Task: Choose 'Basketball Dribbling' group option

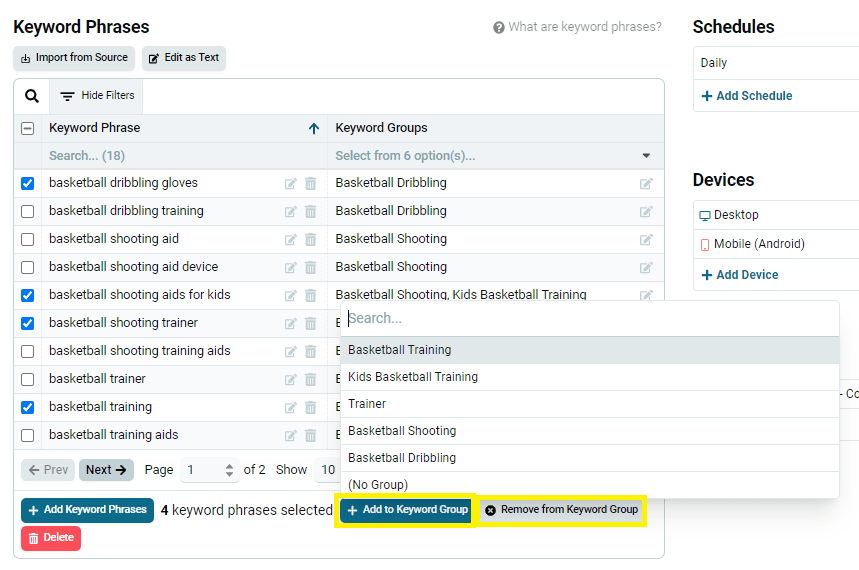Action: coord(590,457)
